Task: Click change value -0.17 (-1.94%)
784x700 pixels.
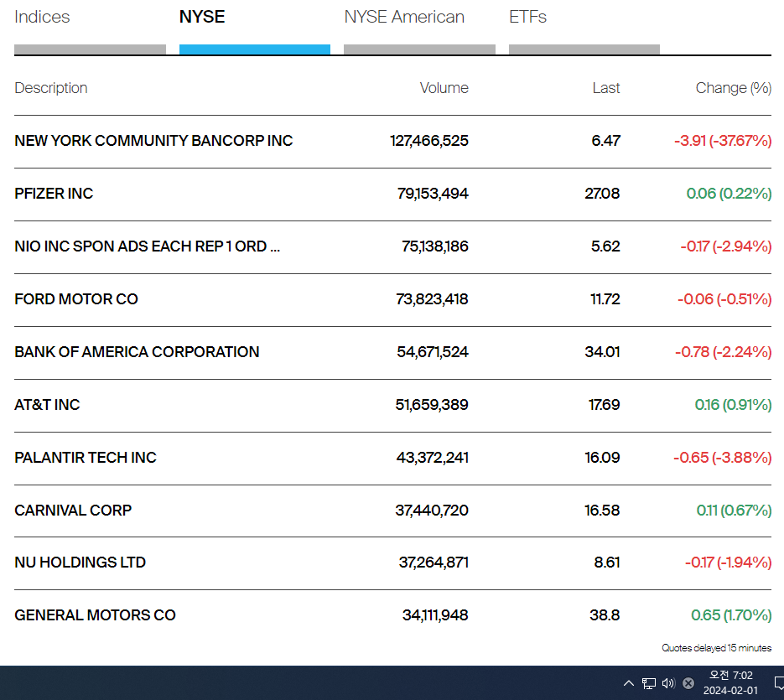Action: [x=728, y=563]
